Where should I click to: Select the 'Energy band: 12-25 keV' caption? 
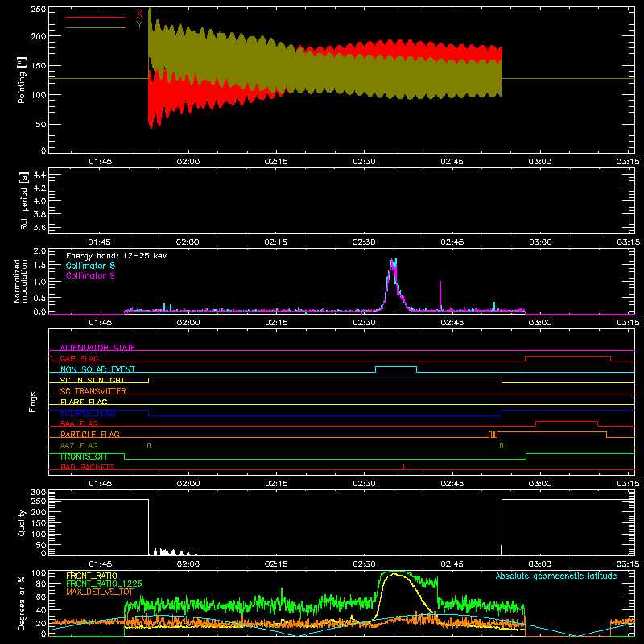117,256
